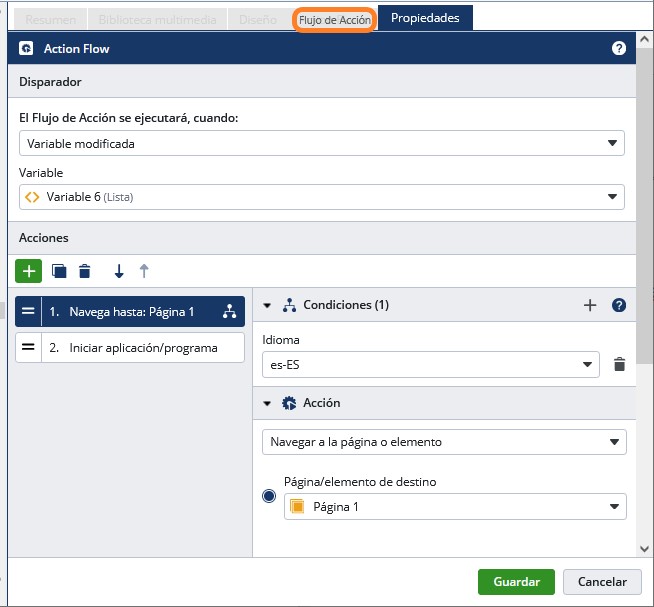
Task: Open help icon in Condiciones header
Action: [619, 305]
